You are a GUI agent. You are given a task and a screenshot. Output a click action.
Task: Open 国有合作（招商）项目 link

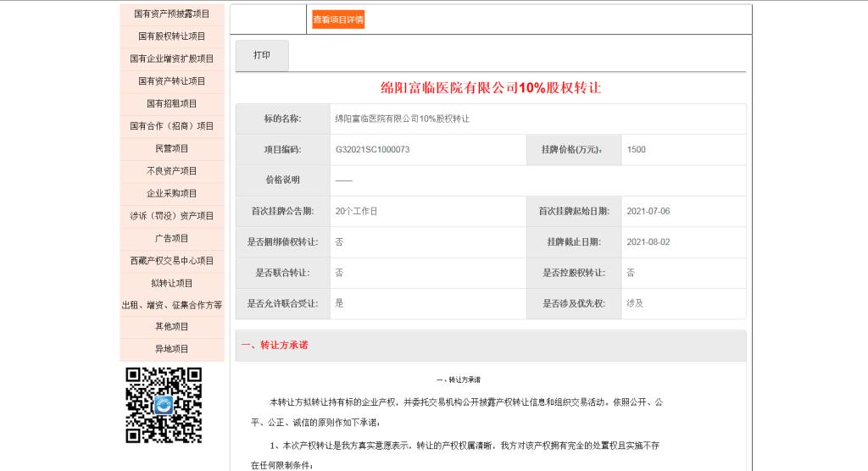pos(172,126)
